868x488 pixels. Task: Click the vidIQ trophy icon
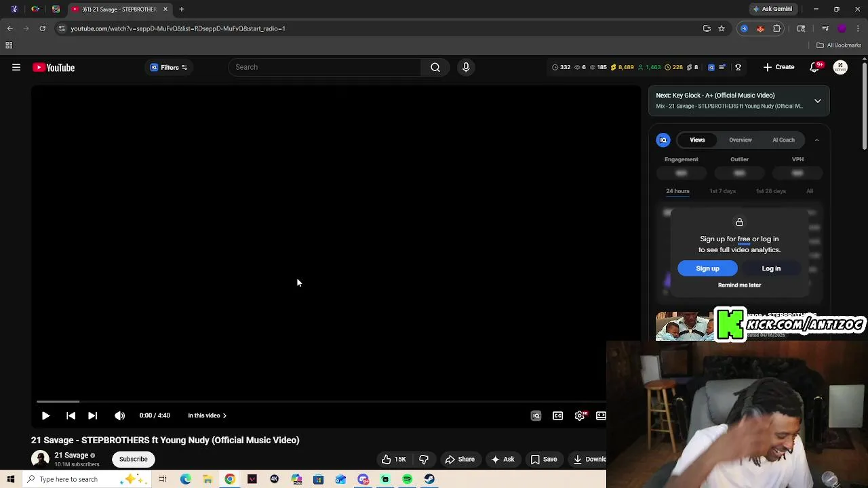click(738, 67)
